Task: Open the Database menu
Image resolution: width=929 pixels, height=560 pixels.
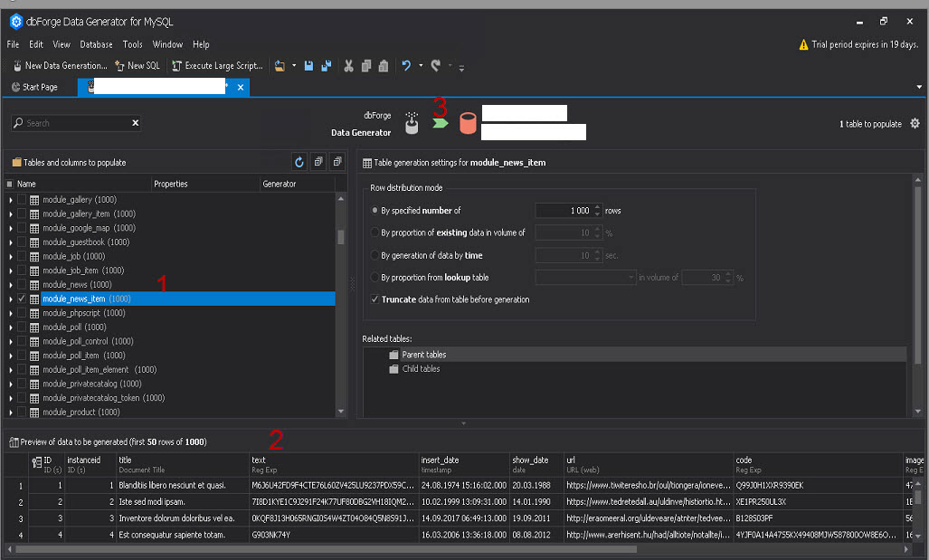Action: click(x=95, y=43)
